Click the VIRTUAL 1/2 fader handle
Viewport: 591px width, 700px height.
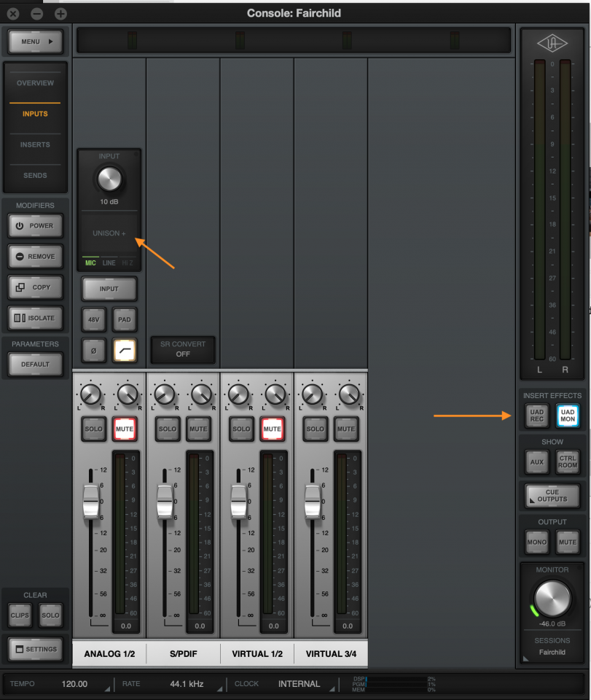click(x=238, y=502)
